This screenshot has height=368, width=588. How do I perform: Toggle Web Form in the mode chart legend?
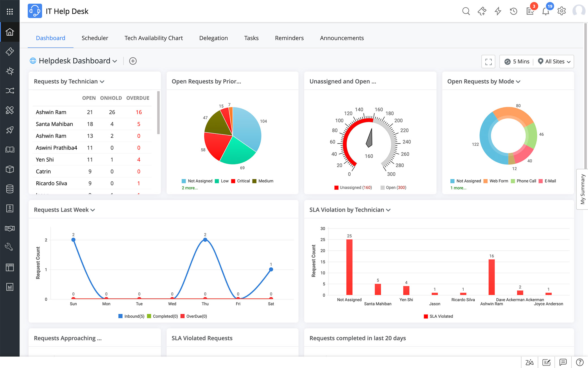pyautogui.click(x=496, y=181)
